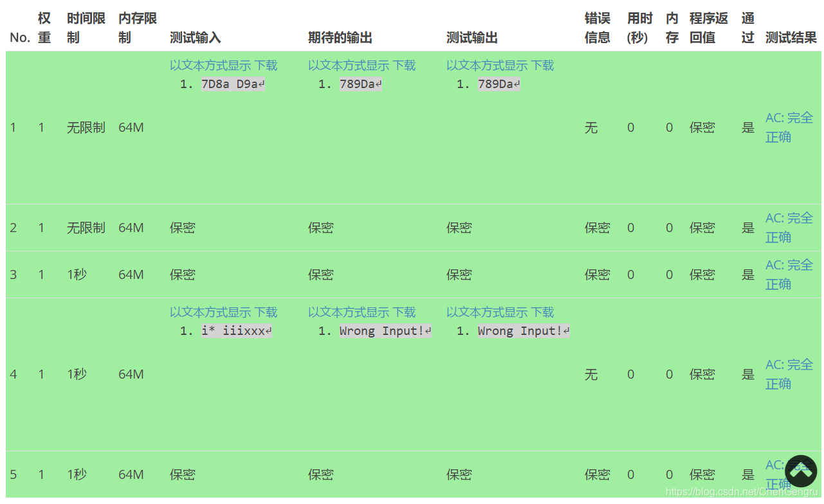Click the '用时(秒)' column header
This screenshot has width=824, height=504.
[x=640, y=28]
